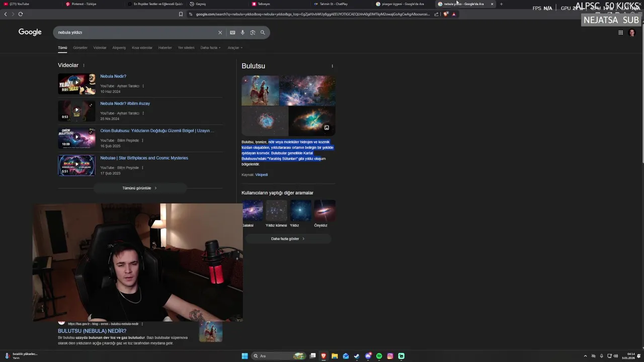Reload the page with the refresh icon
The height and width of the screenshot is (362, 644).
coord(21,14)
